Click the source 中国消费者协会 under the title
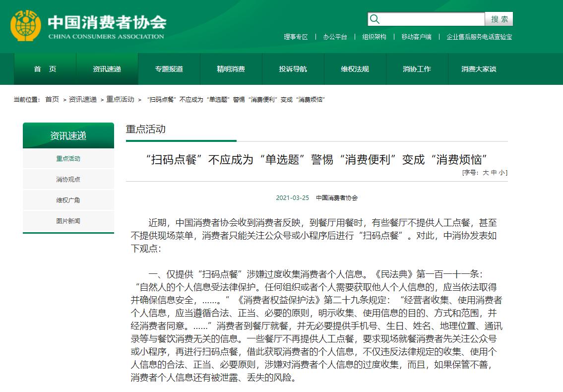 (337, 198)
